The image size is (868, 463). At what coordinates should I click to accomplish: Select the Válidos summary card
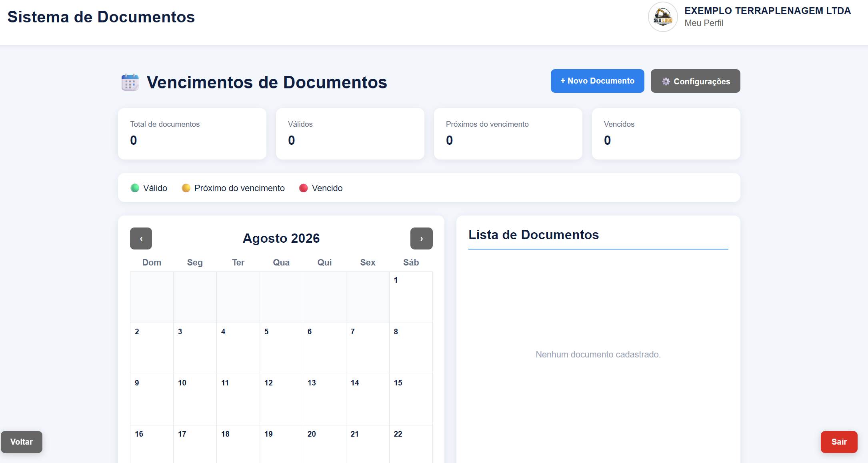350,134
